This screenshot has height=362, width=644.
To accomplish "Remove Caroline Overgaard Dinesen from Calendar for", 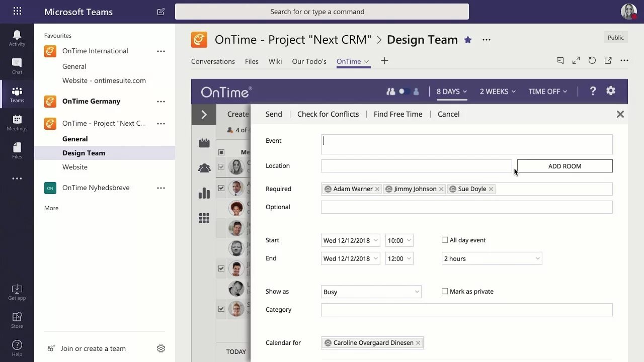I will 418,343.
